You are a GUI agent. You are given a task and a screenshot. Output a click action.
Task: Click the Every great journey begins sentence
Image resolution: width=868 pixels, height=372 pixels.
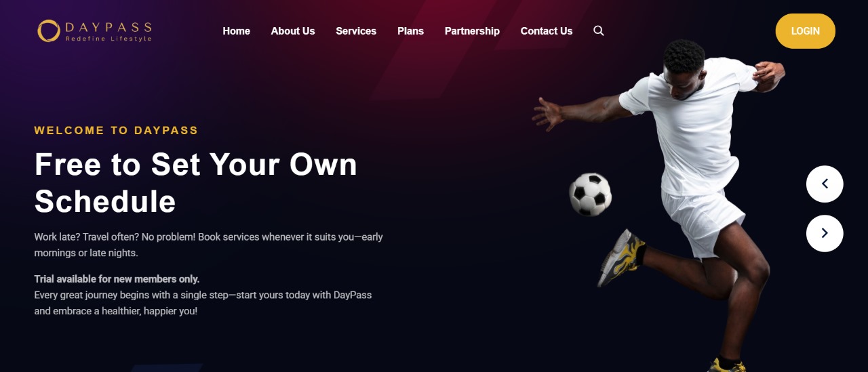coord(203,304)
